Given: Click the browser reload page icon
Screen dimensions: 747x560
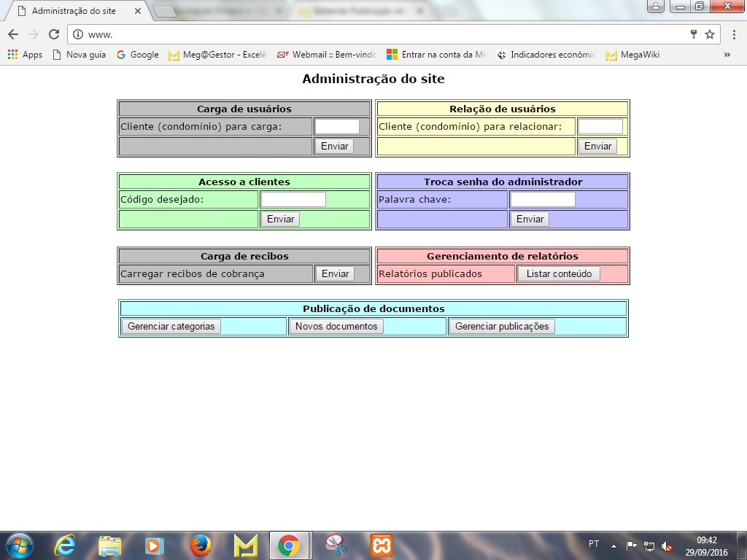Looking at the screenshot, I should 53,34.
